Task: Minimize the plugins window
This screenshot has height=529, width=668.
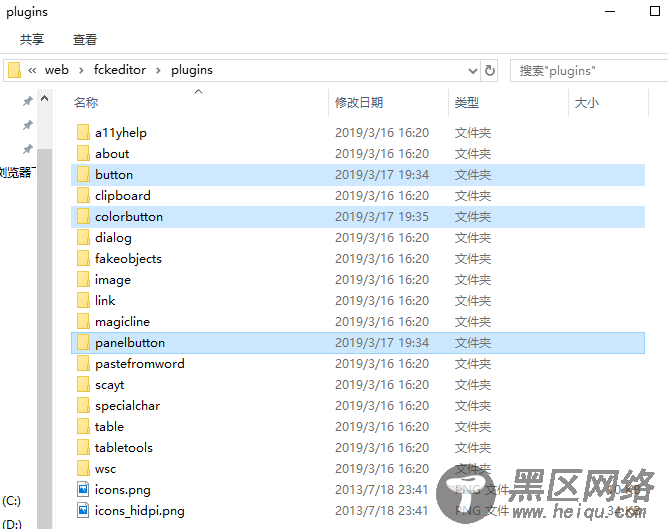Action: pyautogui.click(x=610, y=12)
